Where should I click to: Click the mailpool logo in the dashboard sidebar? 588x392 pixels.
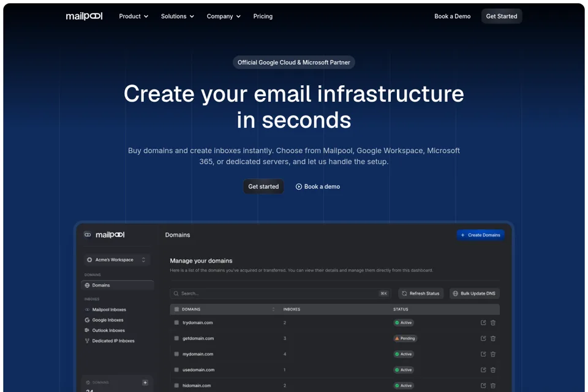coord(110,235)
